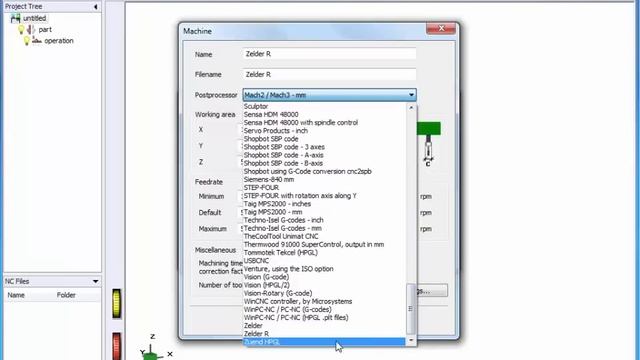Collapse the Postprocessor combo box arrow
640x360 pixels.
(x=411, y=95)
